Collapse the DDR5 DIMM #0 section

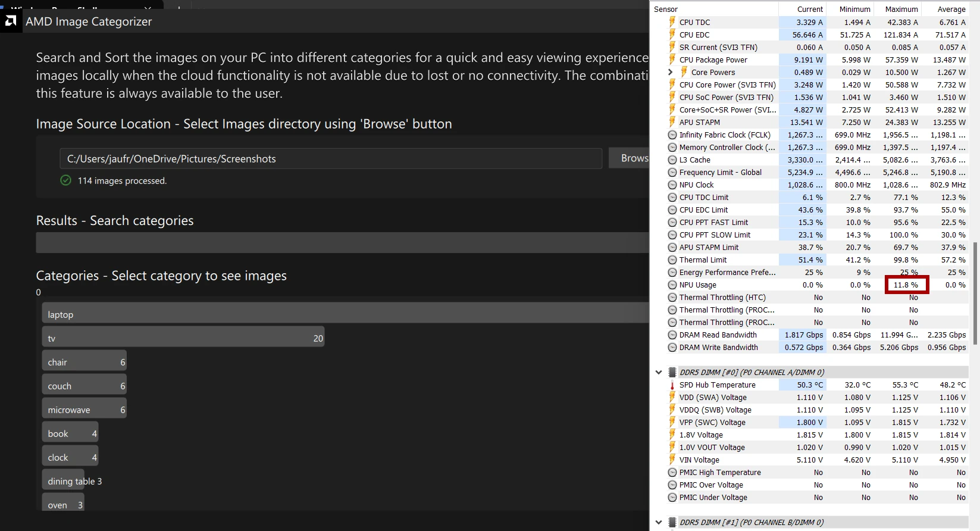[x=659, y=373]
